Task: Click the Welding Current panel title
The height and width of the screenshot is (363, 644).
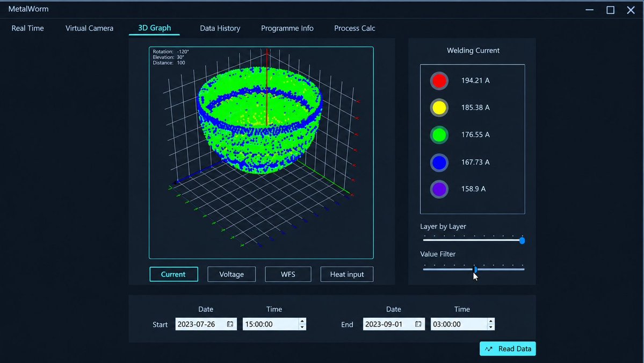Action: point(473,50)
